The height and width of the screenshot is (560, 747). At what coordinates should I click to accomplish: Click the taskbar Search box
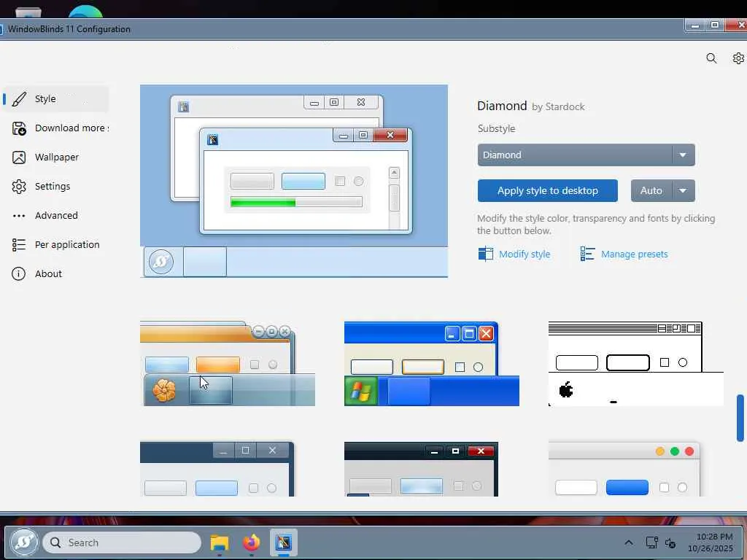[122, 542]
